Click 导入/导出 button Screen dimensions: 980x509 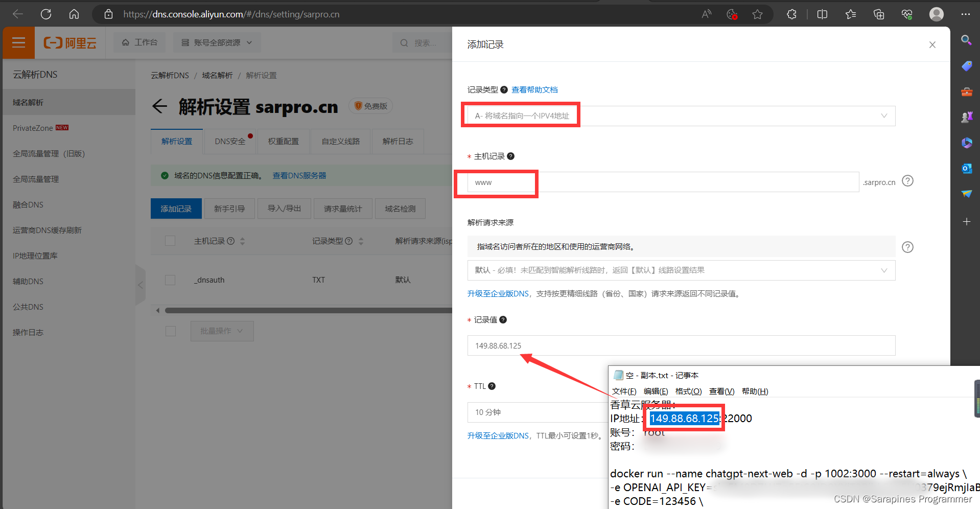(284, 209)
